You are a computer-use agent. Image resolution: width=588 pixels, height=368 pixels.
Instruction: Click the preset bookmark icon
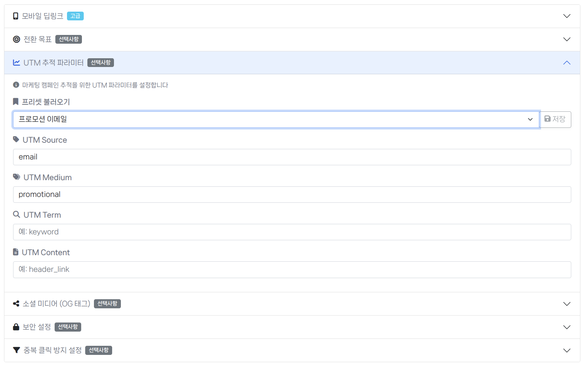(16, 102)
